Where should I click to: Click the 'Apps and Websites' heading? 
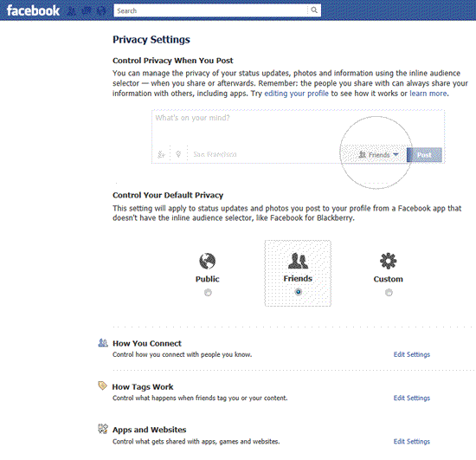coord(150,430)
